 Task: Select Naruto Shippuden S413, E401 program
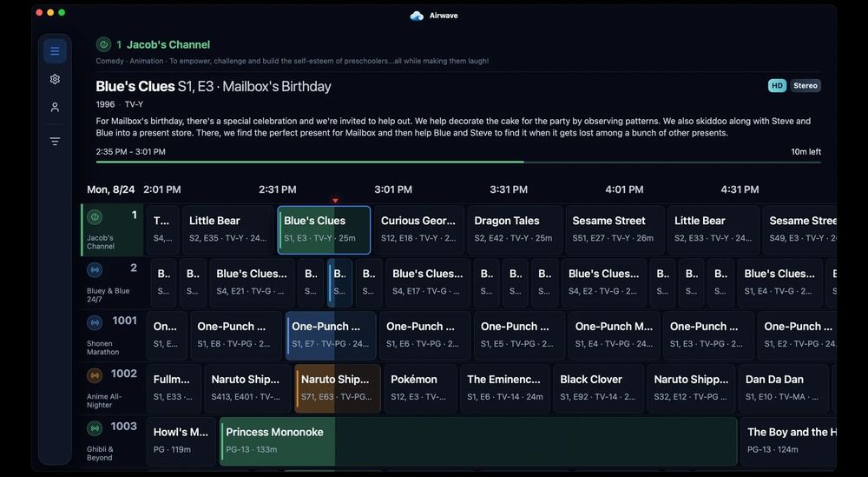pos(247,388)
